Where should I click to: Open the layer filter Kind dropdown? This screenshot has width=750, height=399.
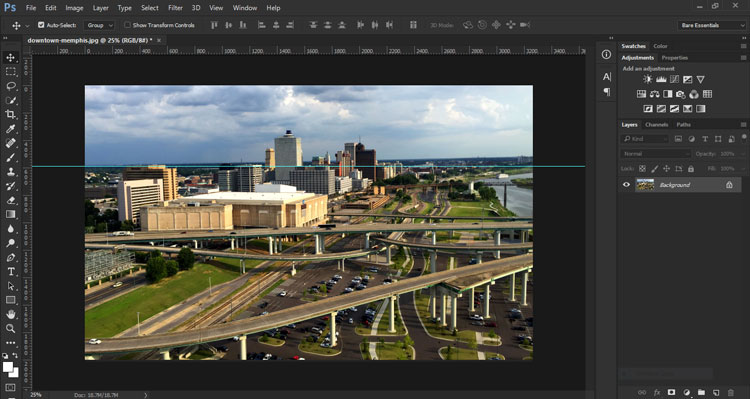click(x=645, y=139)
